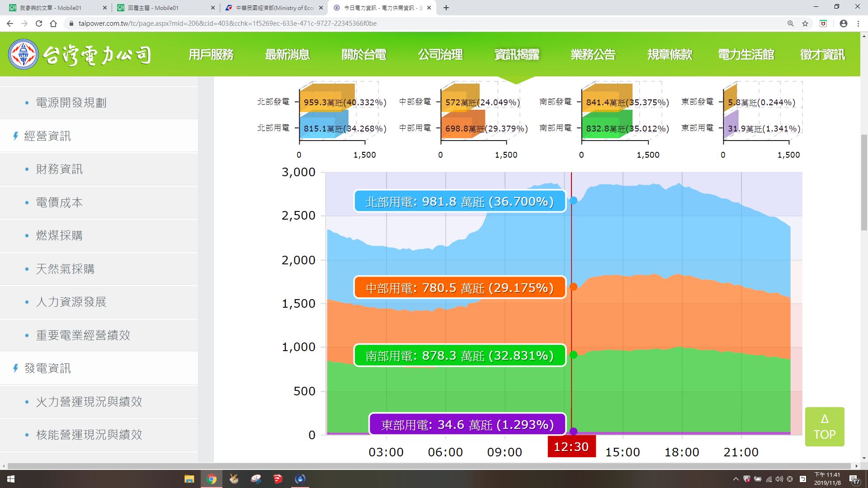Open 資訊揭露 navigation menu
Viewport: 868px width, 488px height.
(517, 55)
